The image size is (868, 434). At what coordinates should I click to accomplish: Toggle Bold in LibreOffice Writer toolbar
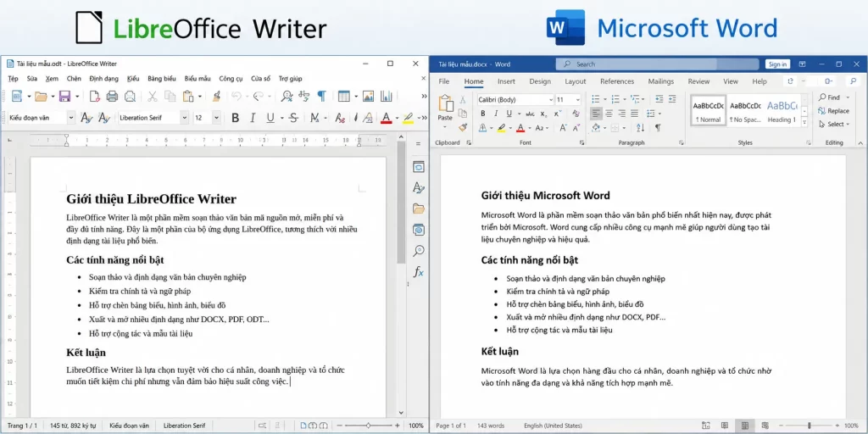point(236,117)
